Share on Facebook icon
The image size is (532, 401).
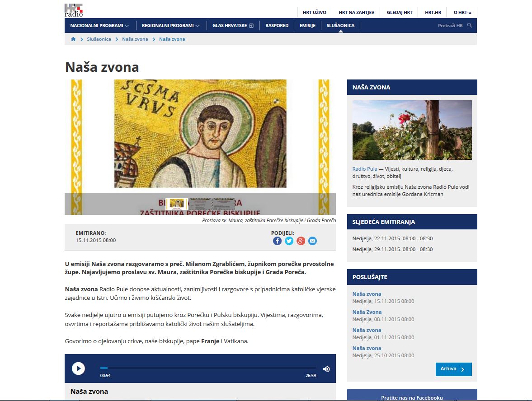click(x=277, y=241)
